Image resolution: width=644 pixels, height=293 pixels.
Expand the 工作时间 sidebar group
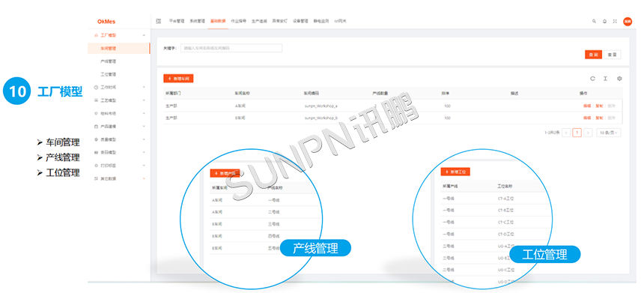click(144, 87)
